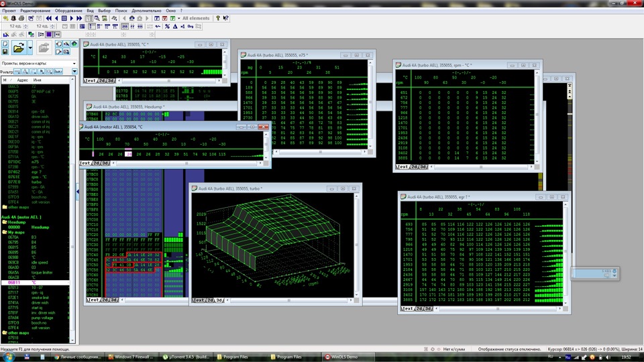Click the red V toolbar icon
Image resolution: width=644 pixels, height=362 pixels.
tap(165, 18)
